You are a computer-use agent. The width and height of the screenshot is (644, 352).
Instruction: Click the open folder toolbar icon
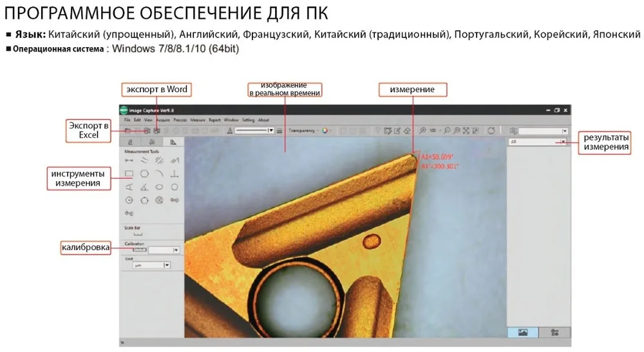[128, 131]
